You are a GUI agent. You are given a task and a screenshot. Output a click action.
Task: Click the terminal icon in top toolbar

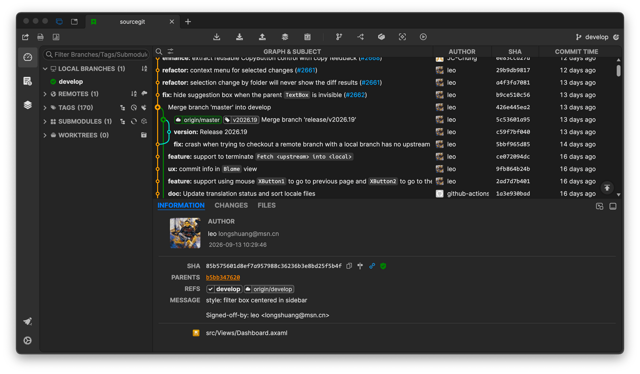pyautogui.click(x=40, y=37)
